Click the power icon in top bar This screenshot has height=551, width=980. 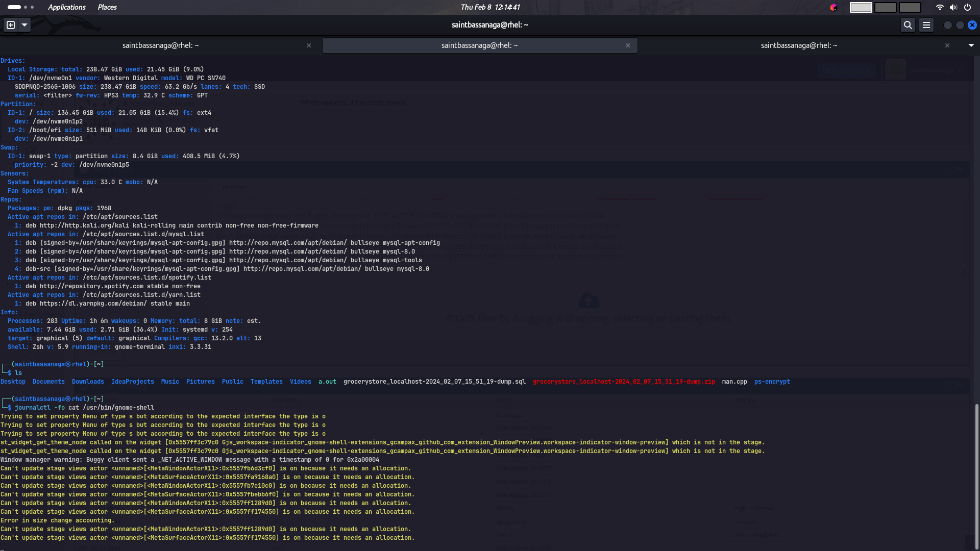[x=967, y=7]
